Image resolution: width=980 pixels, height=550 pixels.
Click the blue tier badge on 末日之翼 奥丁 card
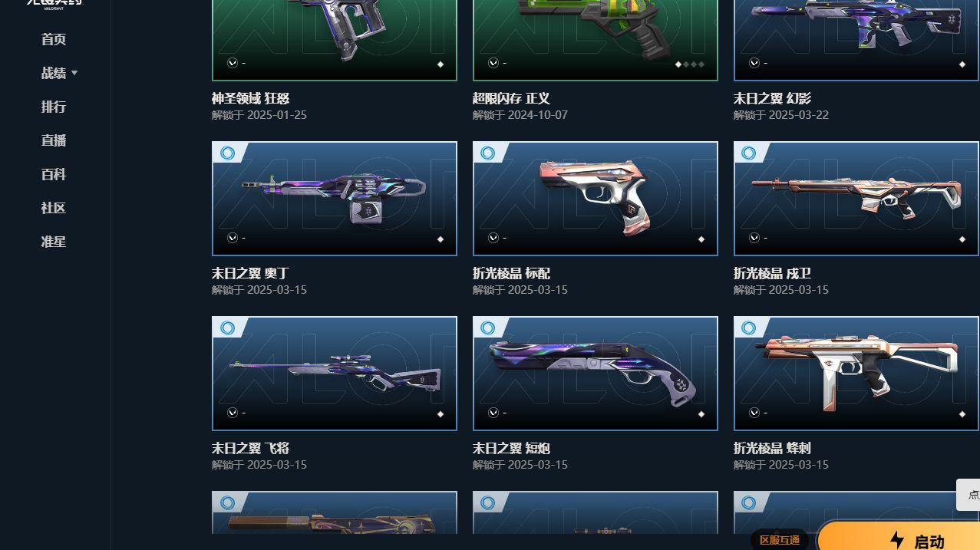[227, 153]
